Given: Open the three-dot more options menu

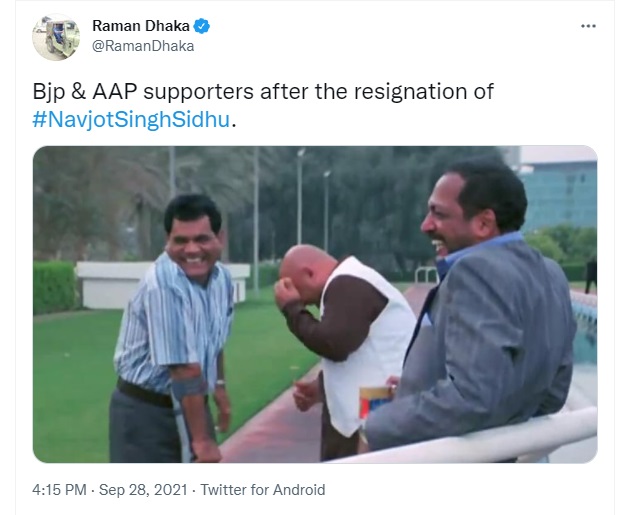Looking at the screenshot, I should point(588,26).
